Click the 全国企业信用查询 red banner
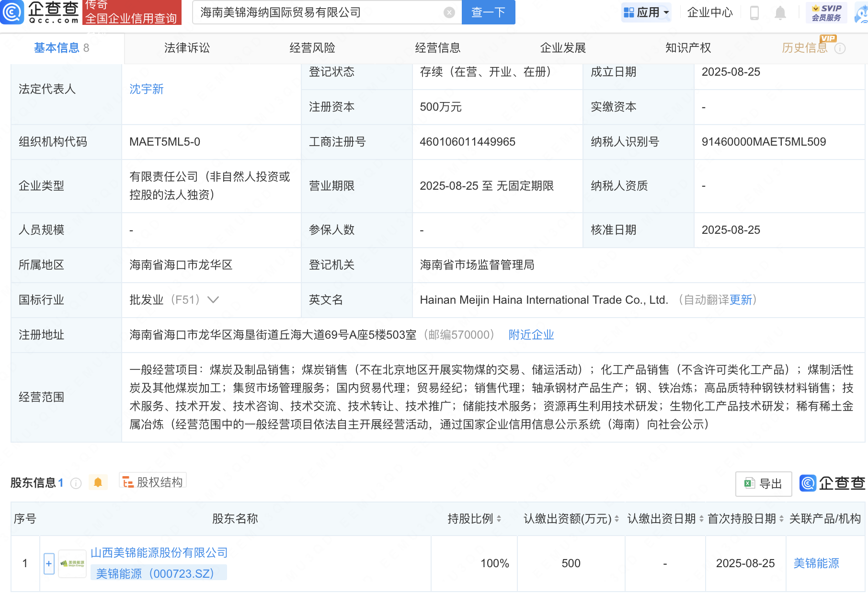This screenshot has height=594, width=868. [132, 18]
